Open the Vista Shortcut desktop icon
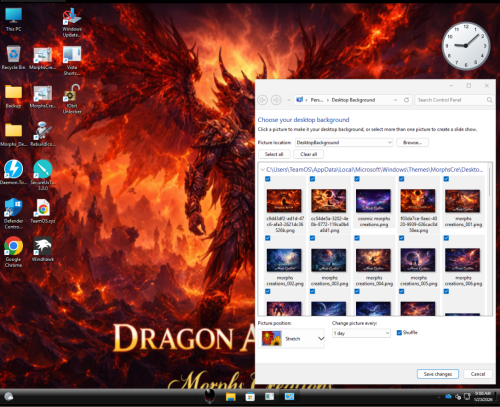Image resolution: width=500 pixels, height=407 pixels. click(72, 61)
